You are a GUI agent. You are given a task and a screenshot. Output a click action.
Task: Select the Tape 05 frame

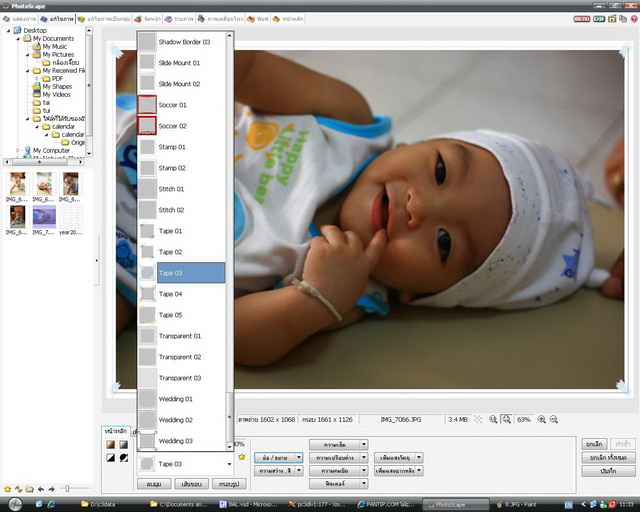coord(182,315)
